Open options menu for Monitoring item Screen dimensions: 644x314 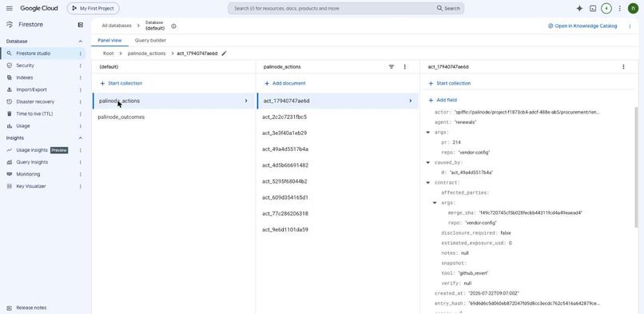pos(80,174)
